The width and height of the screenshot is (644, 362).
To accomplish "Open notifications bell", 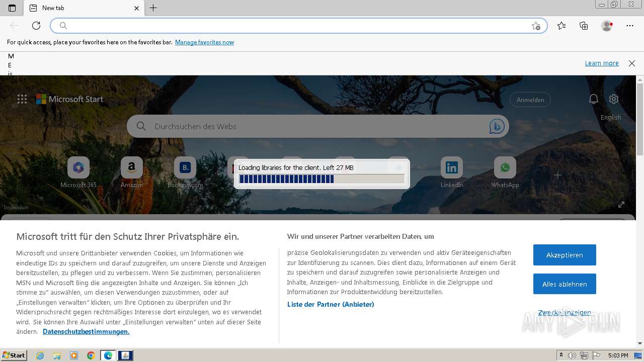I will [x=594, y=99].
